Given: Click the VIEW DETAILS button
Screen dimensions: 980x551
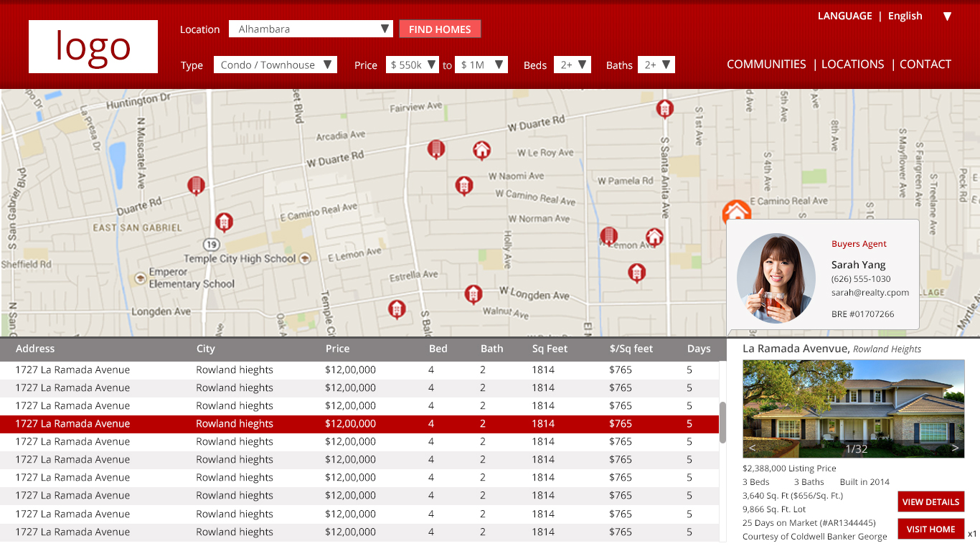Looking at the screenshot, I should (x=930, y=501).
